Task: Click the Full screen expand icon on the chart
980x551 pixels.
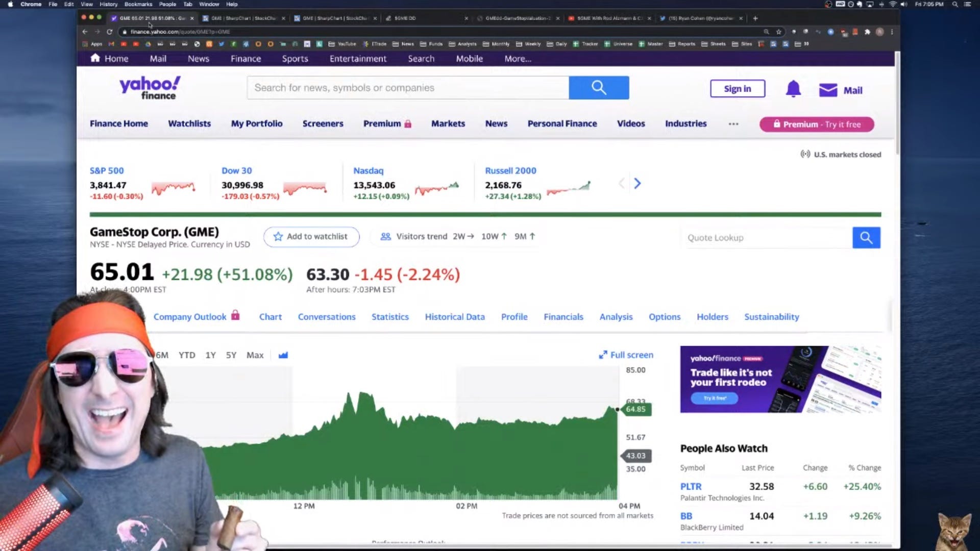Action: (603, 355)
